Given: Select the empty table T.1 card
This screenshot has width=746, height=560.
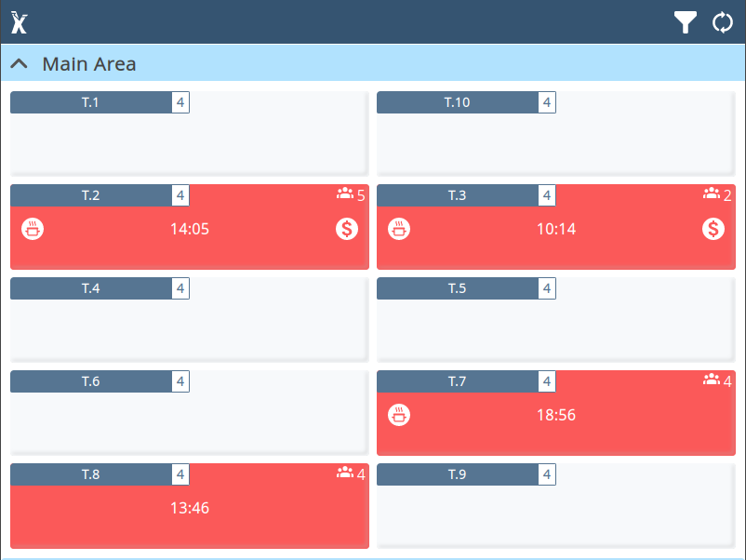Looking at the screenshot, I should [x=190, y=133].
